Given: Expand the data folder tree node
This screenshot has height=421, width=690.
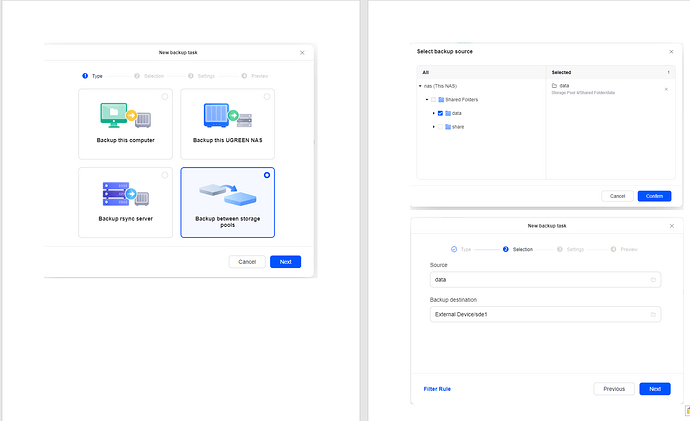Looking at the screenshot, I should tap(433, 113).
